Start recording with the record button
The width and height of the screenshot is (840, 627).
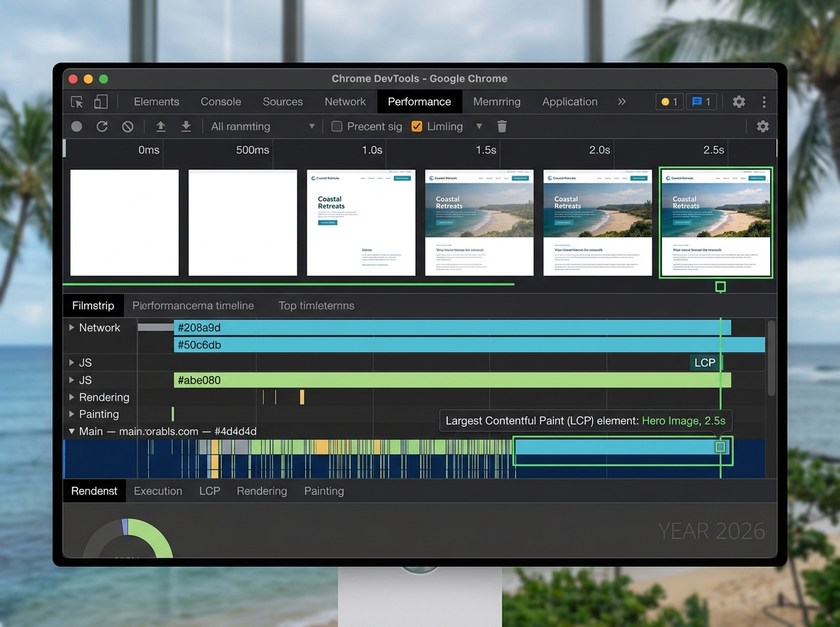76,127
